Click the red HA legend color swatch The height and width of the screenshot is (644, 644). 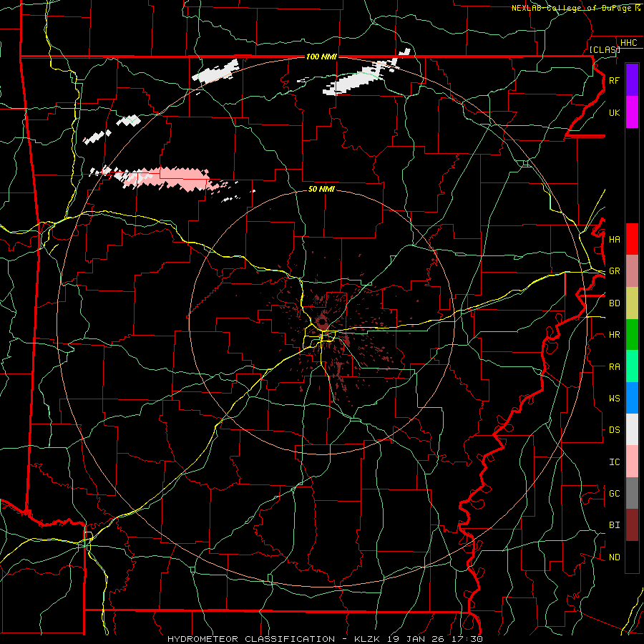click(x=632, y=239)
